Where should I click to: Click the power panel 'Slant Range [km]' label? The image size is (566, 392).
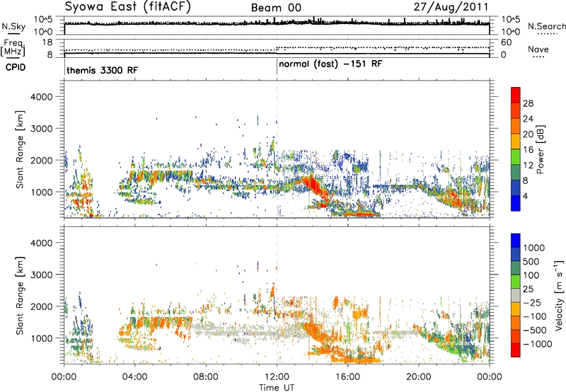[x=20, y=149]
